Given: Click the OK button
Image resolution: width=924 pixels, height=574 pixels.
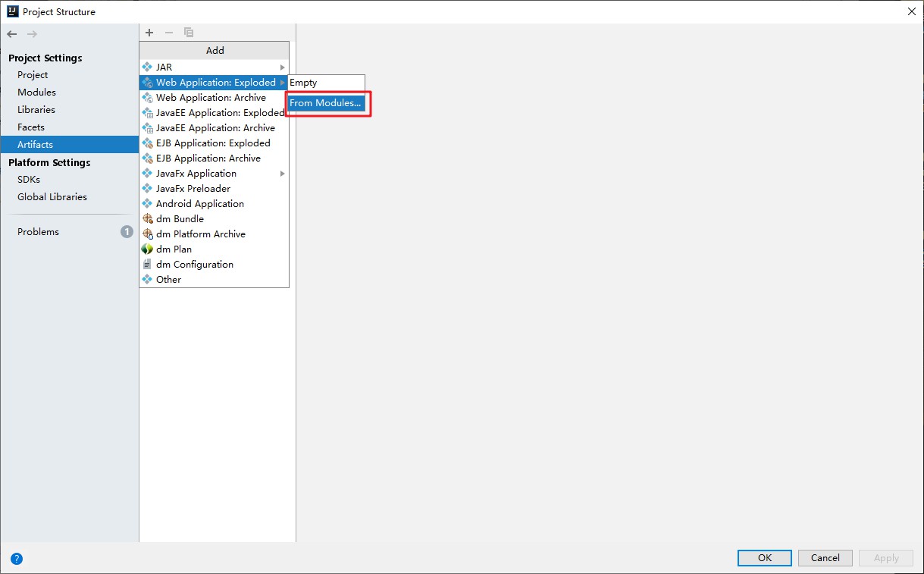Looking at the screenshot, I should click(x=765, y=558).
